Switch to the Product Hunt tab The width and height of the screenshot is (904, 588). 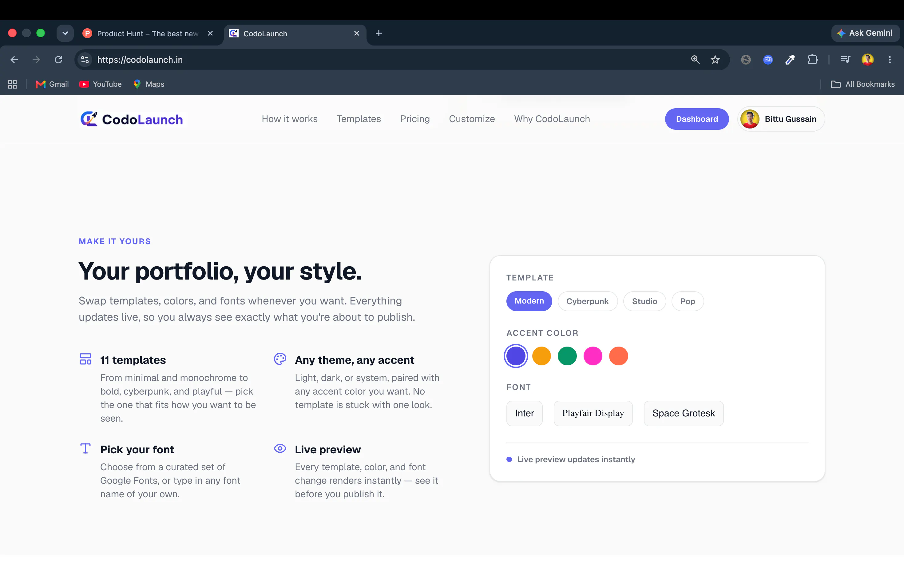[x=148, y=34]
